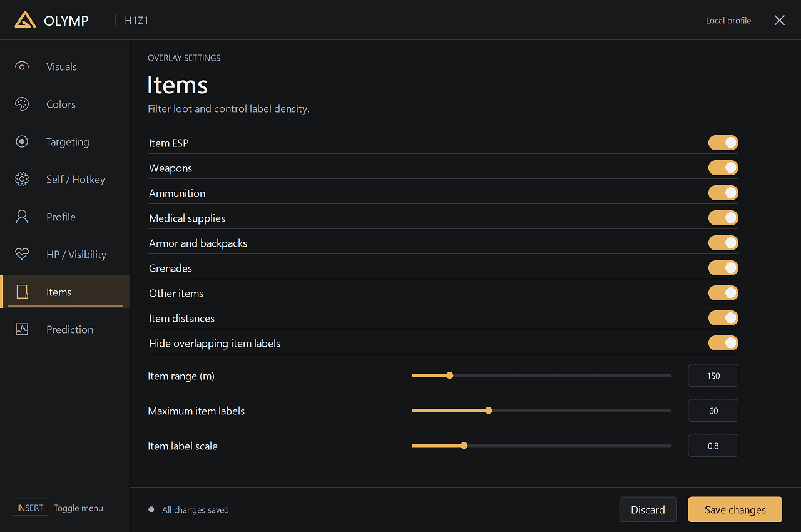This screenshot has width=801, height=532.
Task: Go to the Items sidebar tab
Action: [x=65, y=292]
